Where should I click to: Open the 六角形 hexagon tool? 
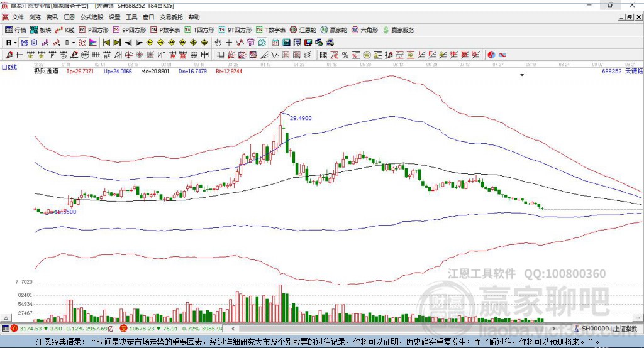365,30
